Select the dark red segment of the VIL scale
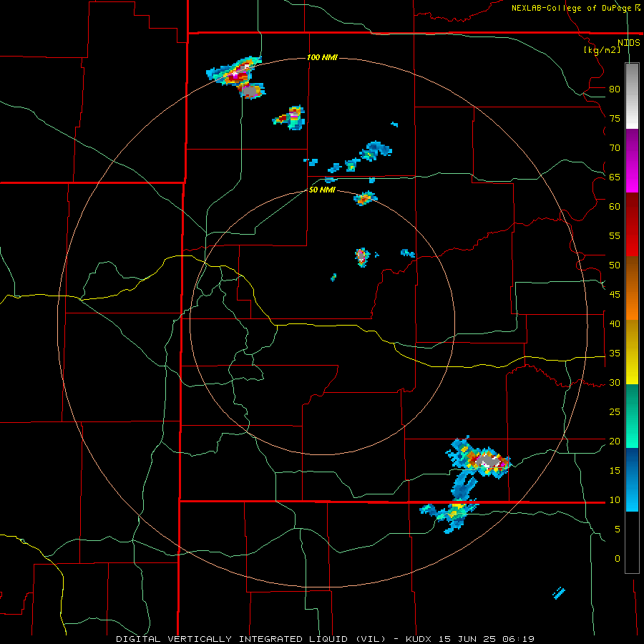 point(632,225)
